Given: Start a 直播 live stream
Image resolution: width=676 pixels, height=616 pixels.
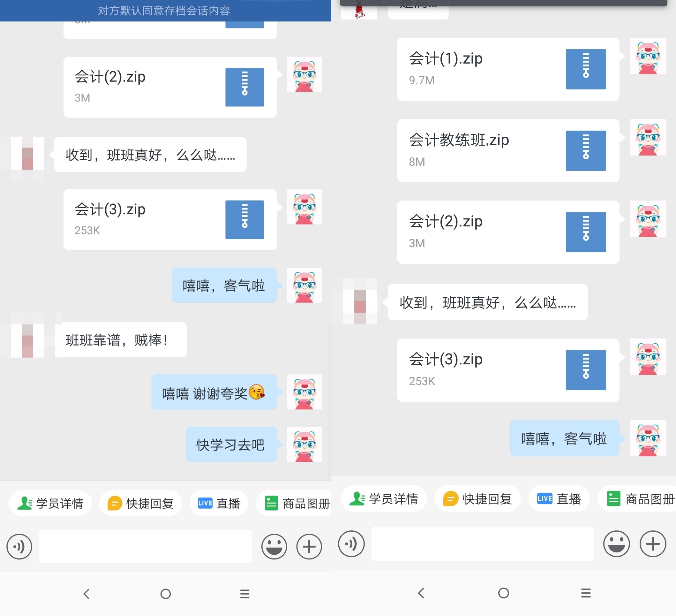Looking at the screenshot, I should (x=219, y=503).
